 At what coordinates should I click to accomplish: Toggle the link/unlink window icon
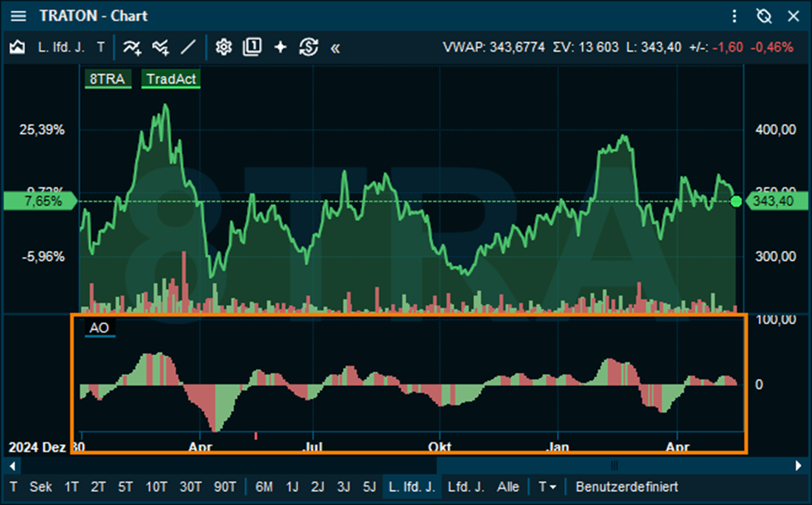pyautogui.click(x=764, y=16)
